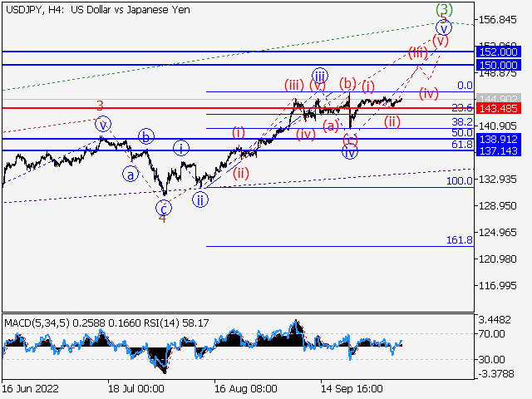Click the 50.0 Fibonacci level label
532x399 pixels.
pyautogui.click(x=462, y=133)
